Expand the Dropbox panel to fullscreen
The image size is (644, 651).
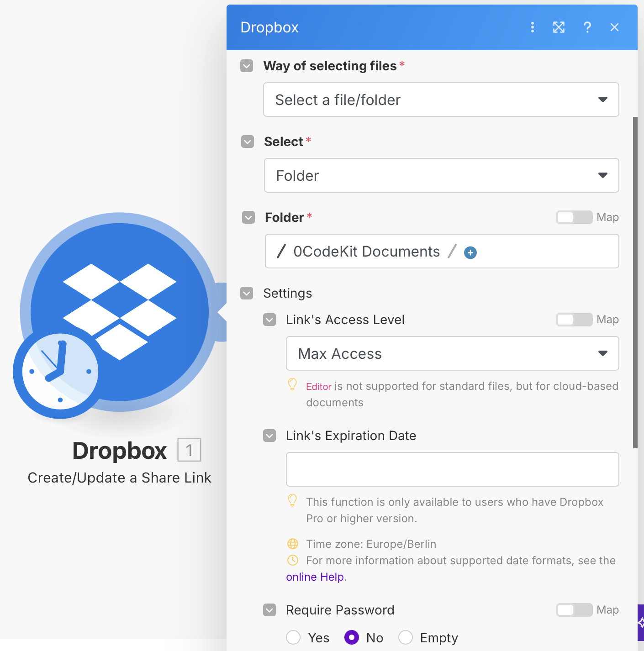coord(559,27)
